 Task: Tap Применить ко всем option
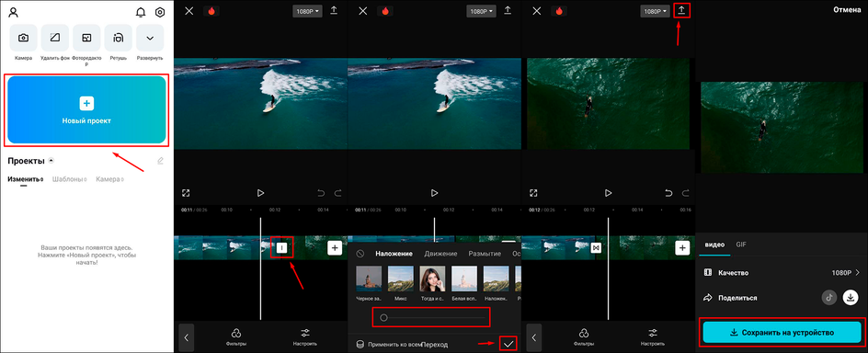(x=388, y=344)
